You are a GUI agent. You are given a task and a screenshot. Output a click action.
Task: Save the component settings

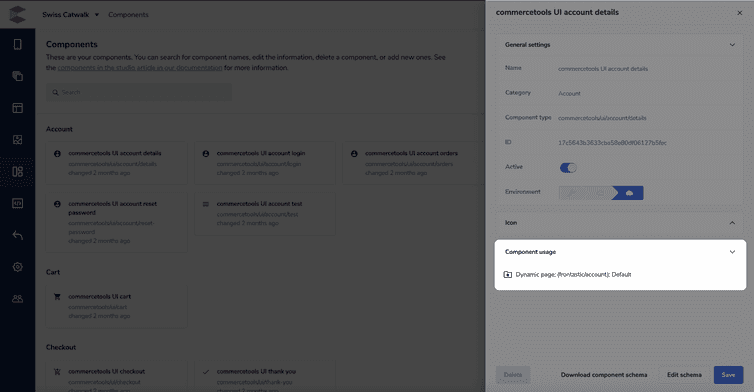(x=728, y=375)
